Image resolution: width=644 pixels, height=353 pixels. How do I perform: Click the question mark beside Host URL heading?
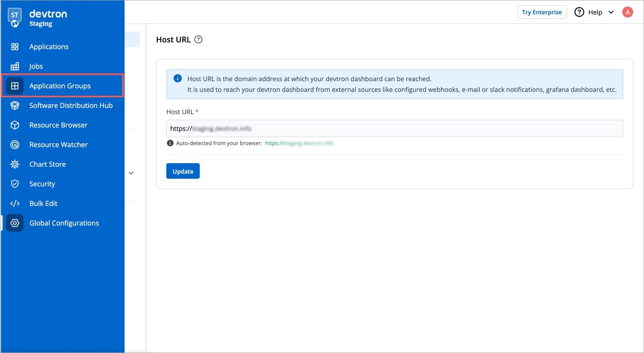[x=199, y=40]
